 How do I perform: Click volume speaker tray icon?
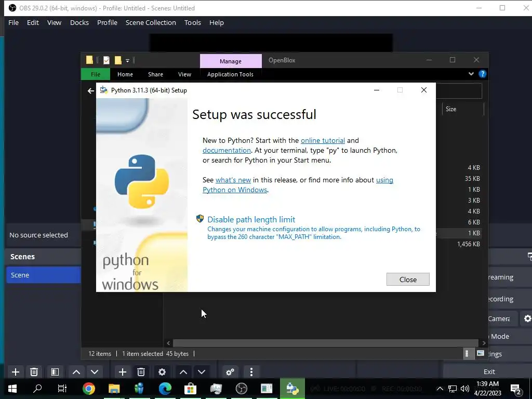[465, 389]
